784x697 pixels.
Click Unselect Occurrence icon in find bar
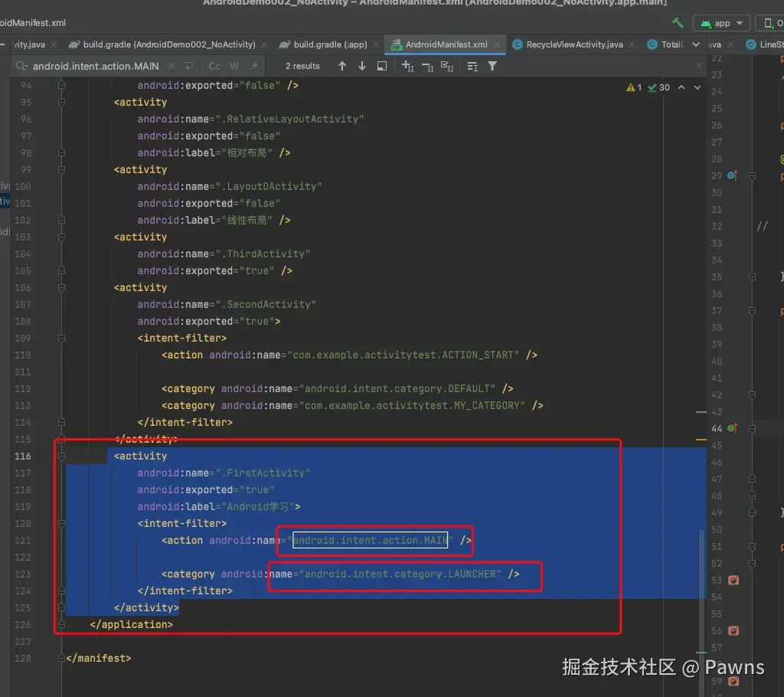point(427,66)
